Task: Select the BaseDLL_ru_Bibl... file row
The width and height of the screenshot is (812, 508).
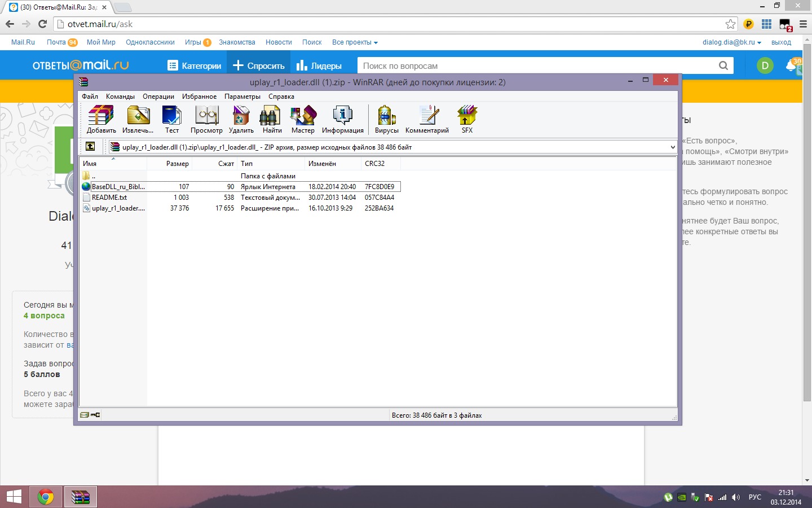Action: [240, 187]
